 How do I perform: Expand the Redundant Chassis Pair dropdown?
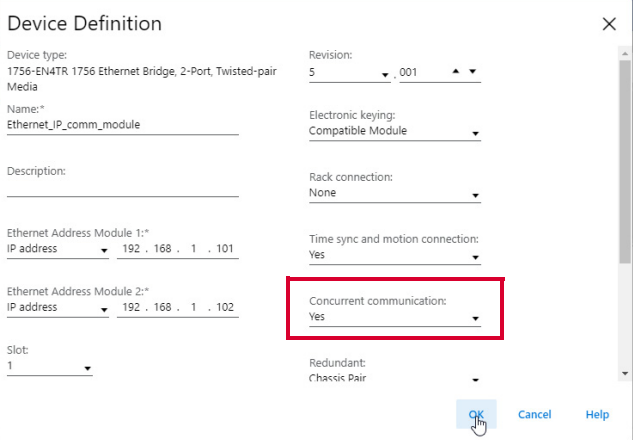[x=395, y=378]
